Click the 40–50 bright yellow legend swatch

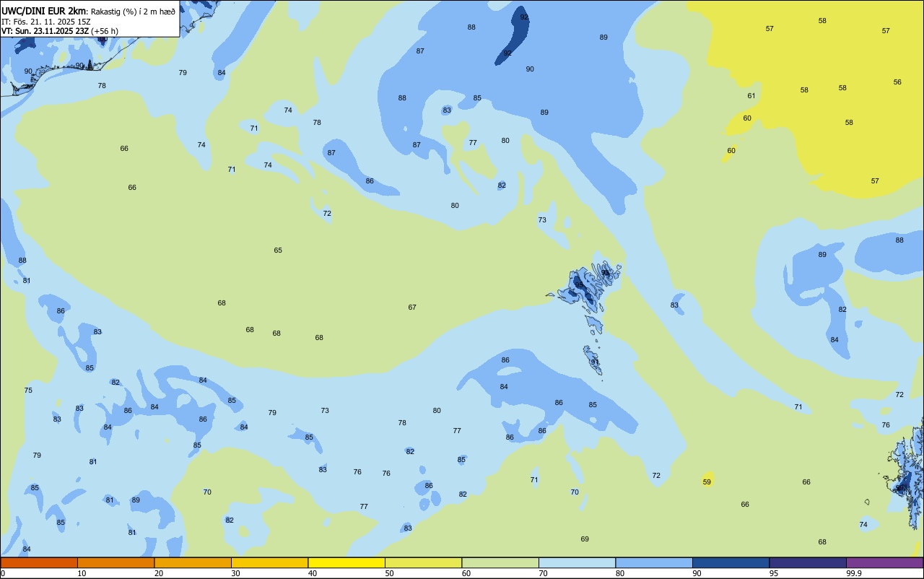coord(346,562)
